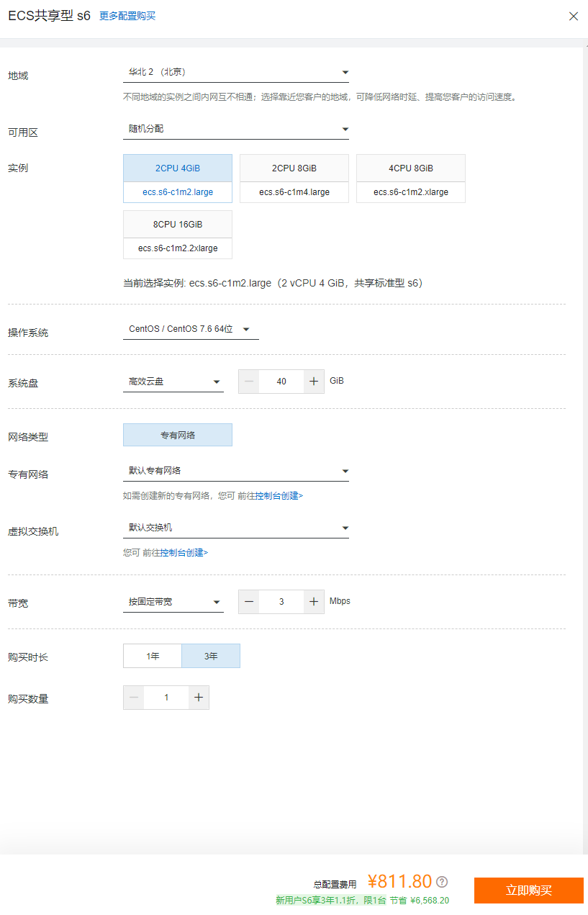Open the 可用区 zone dropdown
The image size is (588, 915).
(x=236, y=129)
